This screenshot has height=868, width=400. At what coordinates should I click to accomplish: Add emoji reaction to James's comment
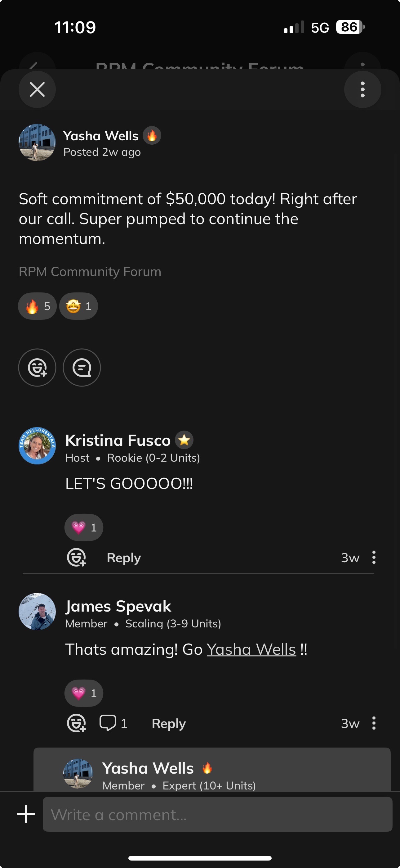[76, 723]
